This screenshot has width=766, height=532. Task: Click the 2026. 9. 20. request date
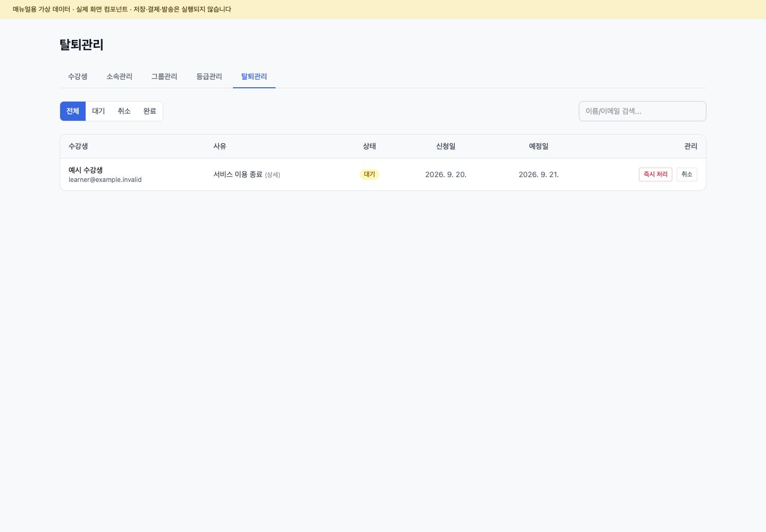(446, 174)
